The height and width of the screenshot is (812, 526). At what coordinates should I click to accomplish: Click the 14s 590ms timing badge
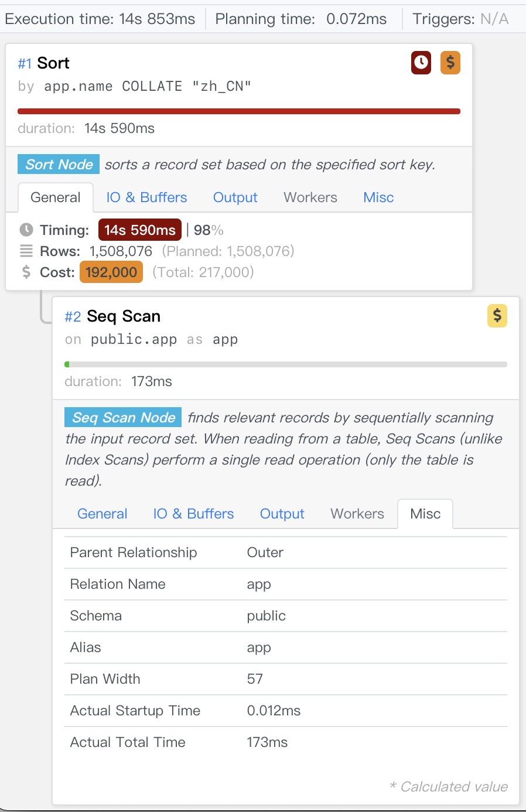[140, 230]
